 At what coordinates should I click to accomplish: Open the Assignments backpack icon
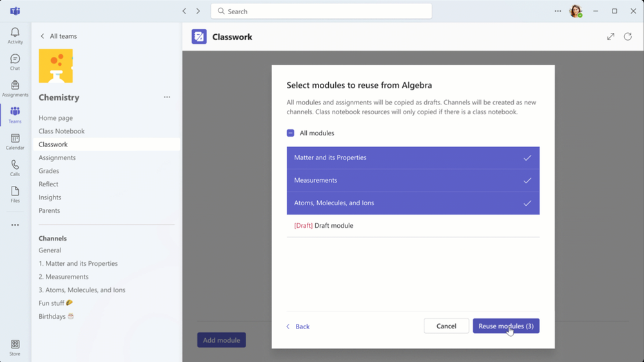[x=15, y=85]
